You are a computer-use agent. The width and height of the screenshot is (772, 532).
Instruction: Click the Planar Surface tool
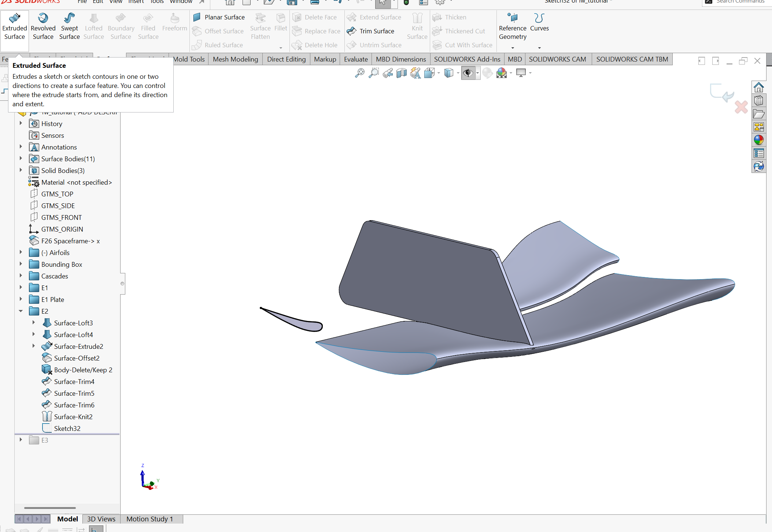(219, 17)
